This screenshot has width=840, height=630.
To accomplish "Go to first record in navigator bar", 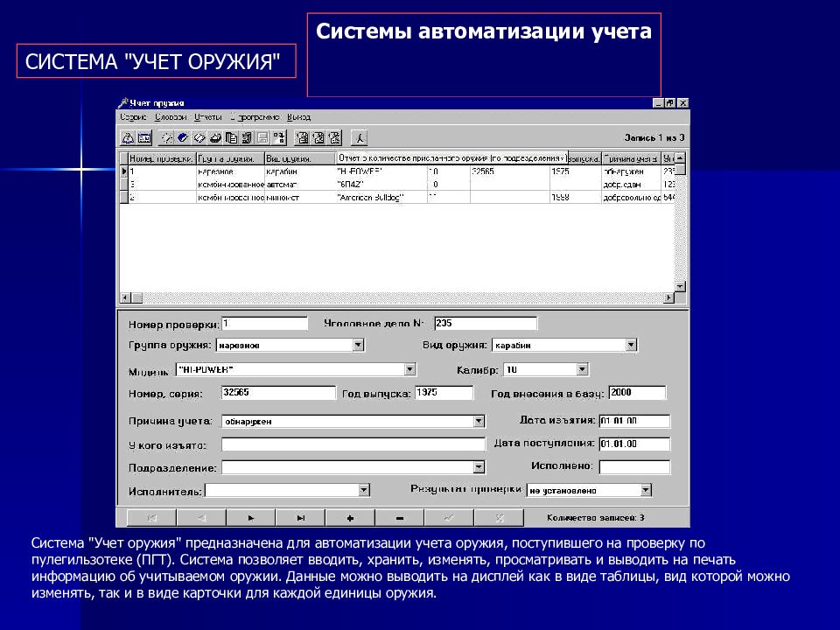I will point(151,518).
